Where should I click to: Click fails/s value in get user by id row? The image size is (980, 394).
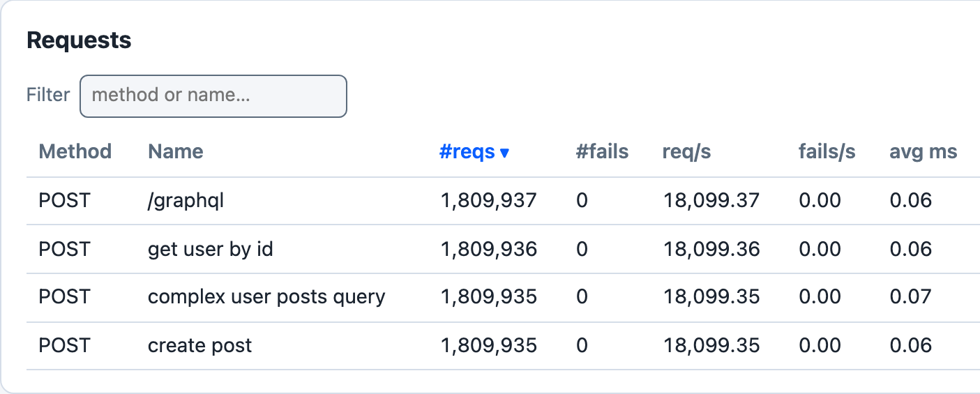(820, 249)
